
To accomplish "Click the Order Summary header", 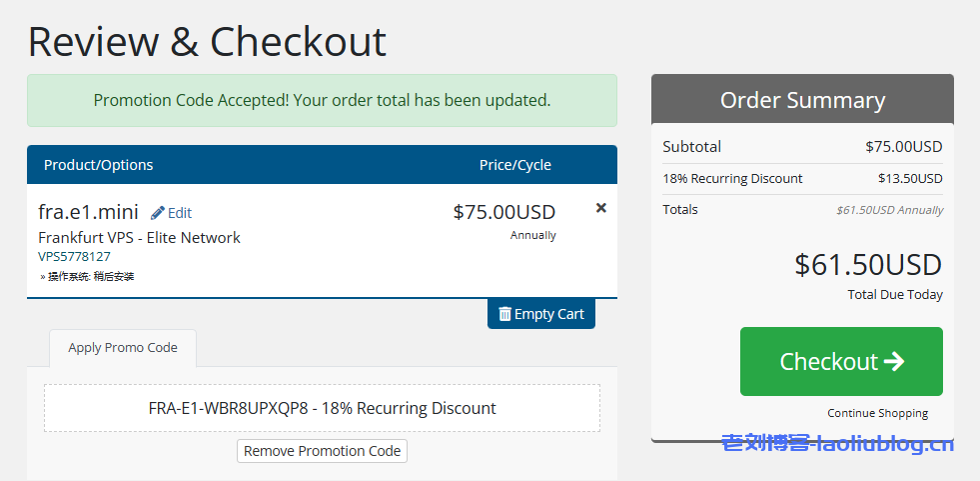I will 802,100.
